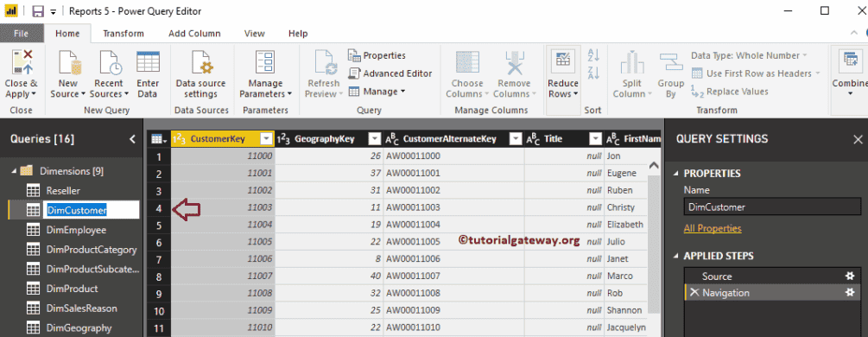The height and width of the screenshot is (337, 868).
Task: Open Data Type: Whole Number dropdown
Action: (x=749, y=55)
